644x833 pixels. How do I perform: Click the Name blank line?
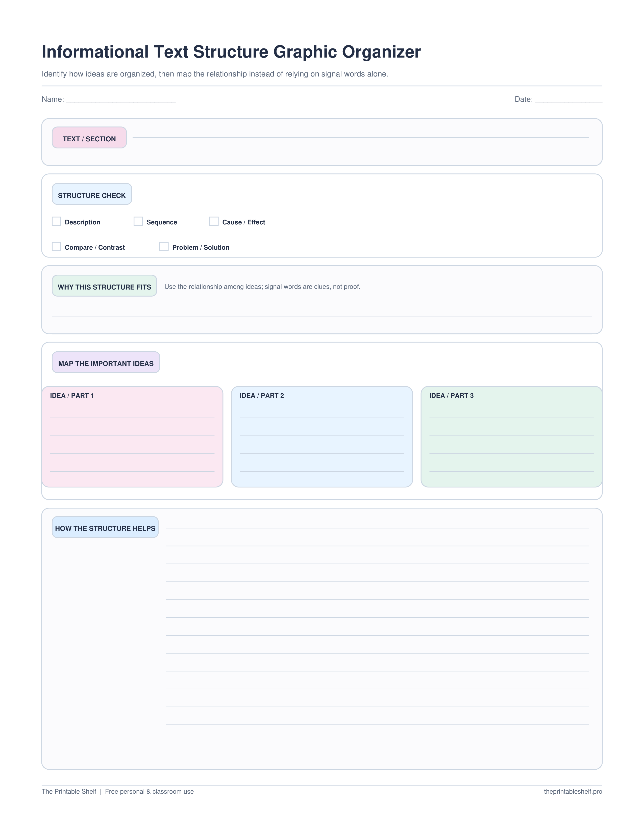120,100
